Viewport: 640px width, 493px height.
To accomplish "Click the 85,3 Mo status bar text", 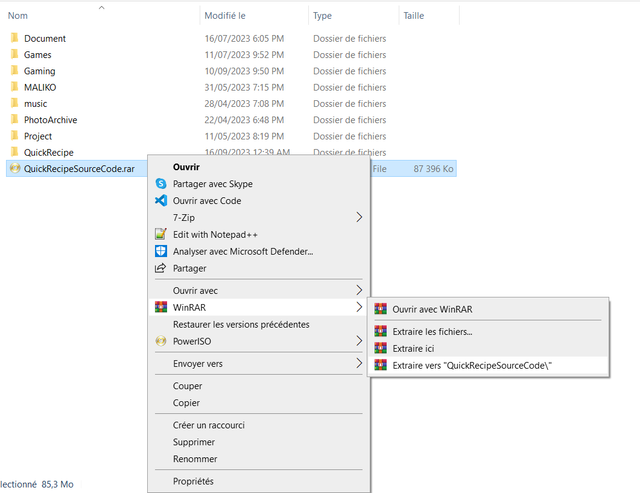I will coord(57,484).
